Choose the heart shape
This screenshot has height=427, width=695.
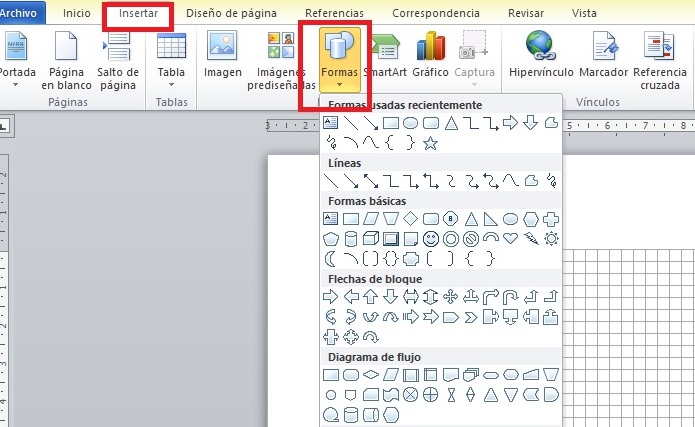[x=511, y=239]
